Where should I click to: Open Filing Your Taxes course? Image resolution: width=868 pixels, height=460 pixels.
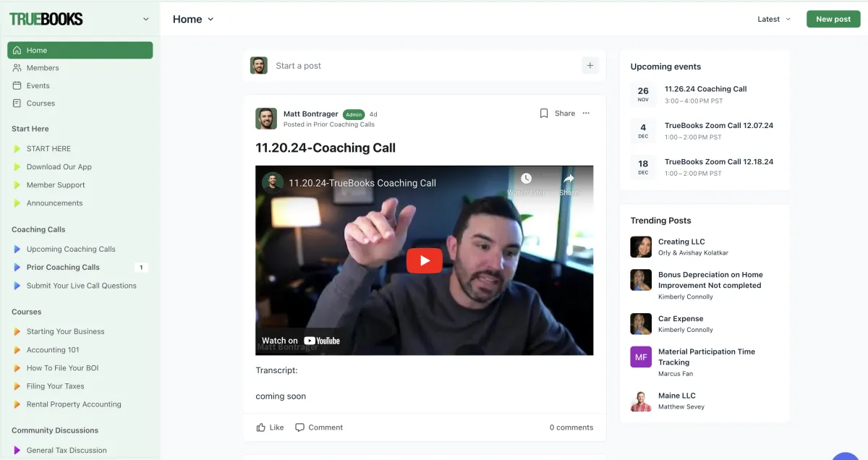click(x=56, y=386)
